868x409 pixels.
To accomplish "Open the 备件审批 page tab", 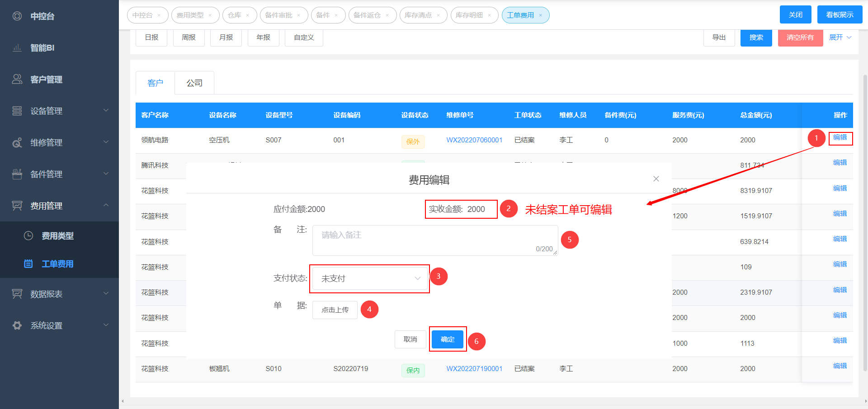I will tap(278, 15).
